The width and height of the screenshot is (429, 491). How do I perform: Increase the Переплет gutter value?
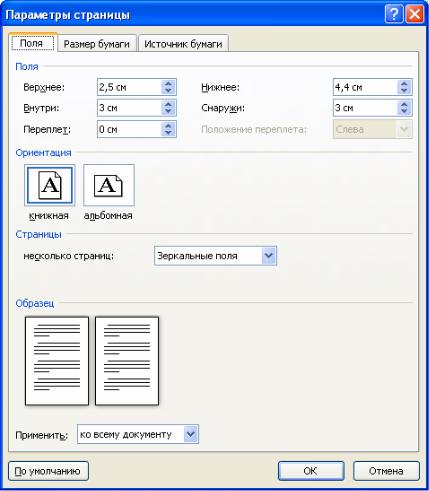(168, 126)
